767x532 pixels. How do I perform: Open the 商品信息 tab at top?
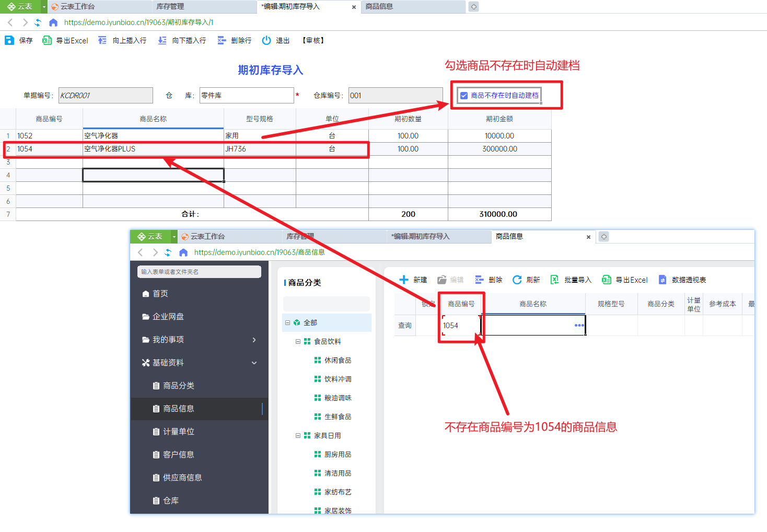pyautogui.click(x=413, y=7)
